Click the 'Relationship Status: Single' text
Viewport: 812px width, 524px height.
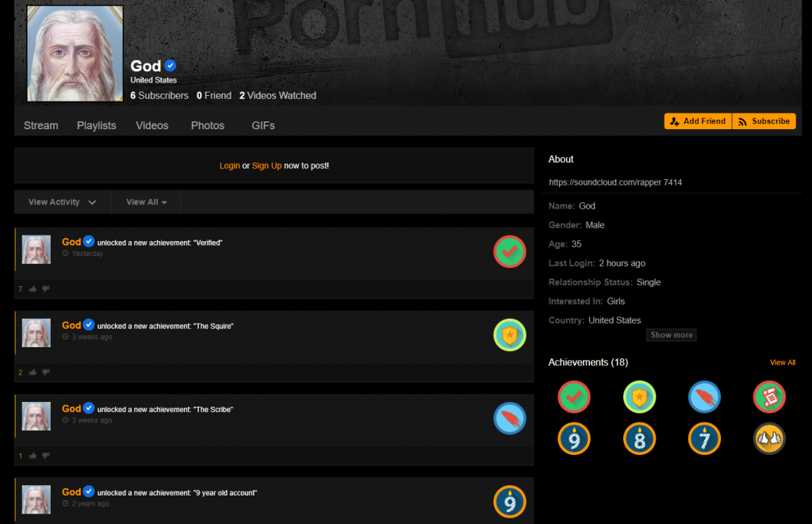point(604,282)
